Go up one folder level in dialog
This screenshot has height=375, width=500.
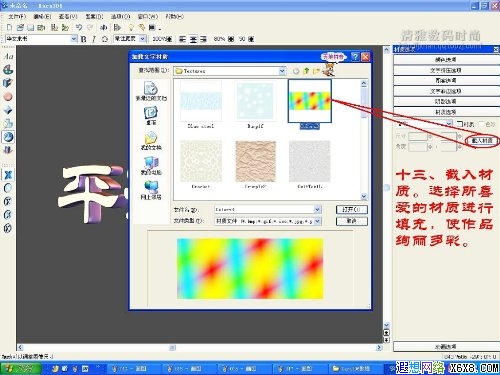coord(306,71)
